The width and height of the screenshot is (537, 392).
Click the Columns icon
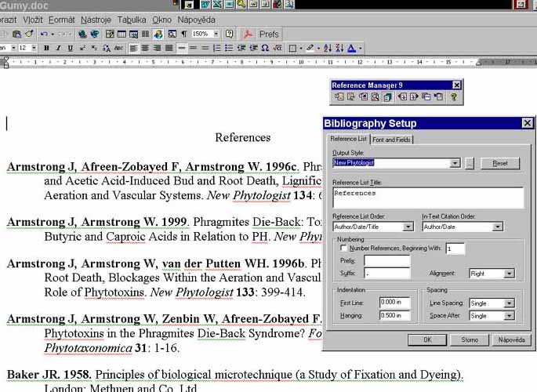tap(145, 34)
